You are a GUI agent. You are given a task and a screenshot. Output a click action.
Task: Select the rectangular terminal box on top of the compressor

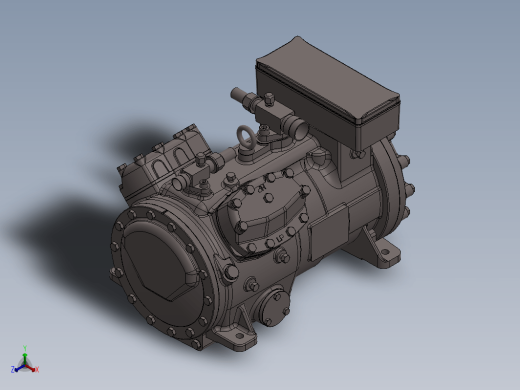coord(328,93)
